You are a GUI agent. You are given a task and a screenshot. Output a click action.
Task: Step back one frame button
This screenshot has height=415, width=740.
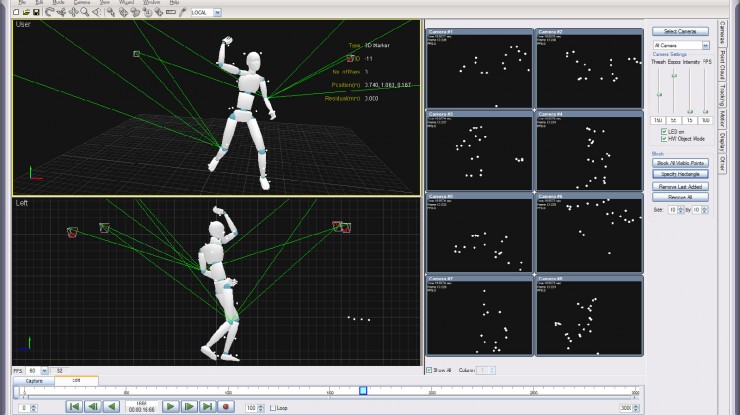click(93, 407)
